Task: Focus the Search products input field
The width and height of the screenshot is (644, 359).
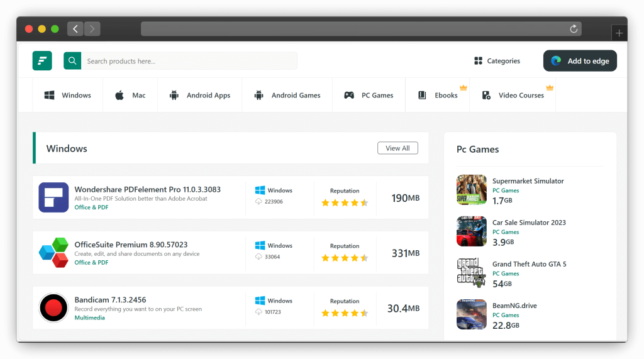Action: click(x=189, y=61)
